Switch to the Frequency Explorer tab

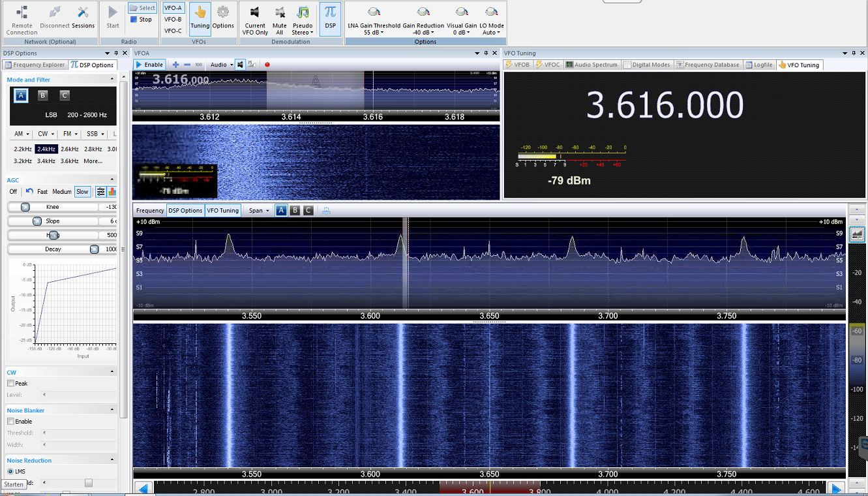point(35,65)
